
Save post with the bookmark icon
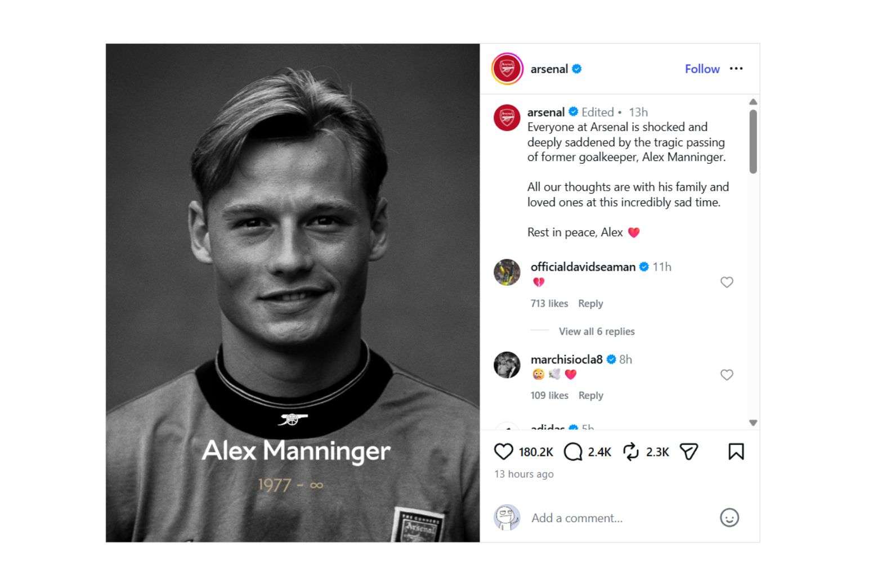(x=736, y=452)
